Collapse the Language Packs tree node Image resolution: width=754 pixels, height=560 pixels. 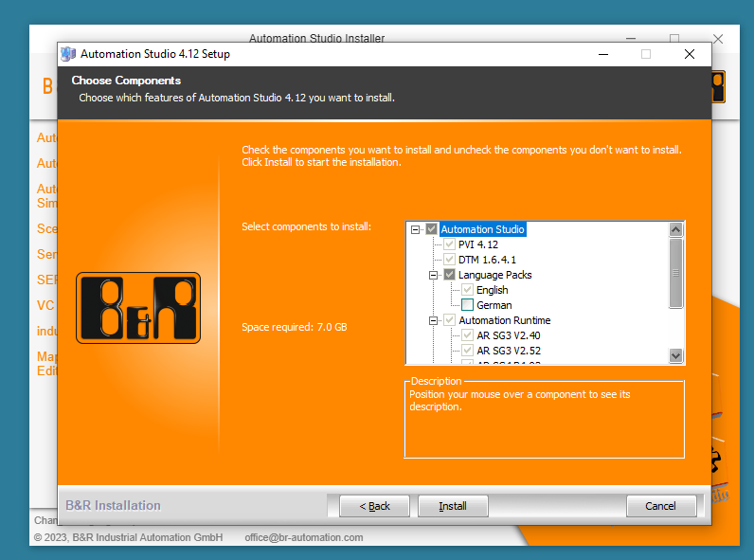tap(433, 275)
